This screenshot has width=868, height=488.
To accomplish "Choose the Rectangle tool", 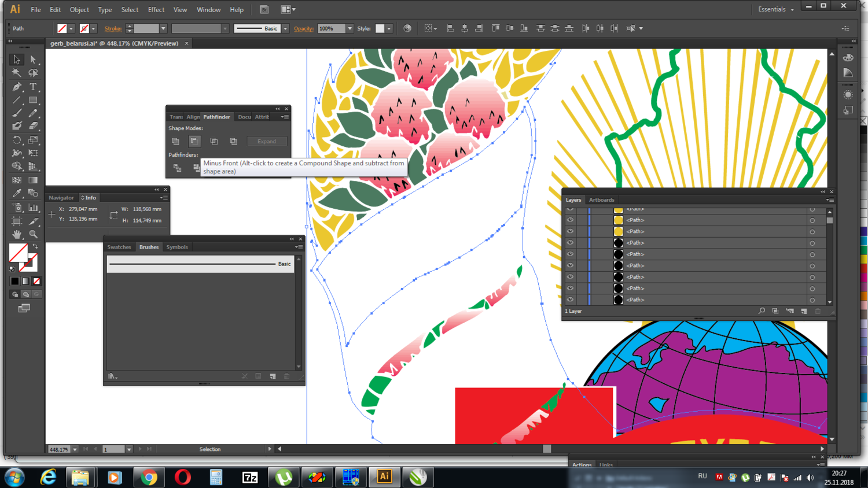I will [33, 101].
